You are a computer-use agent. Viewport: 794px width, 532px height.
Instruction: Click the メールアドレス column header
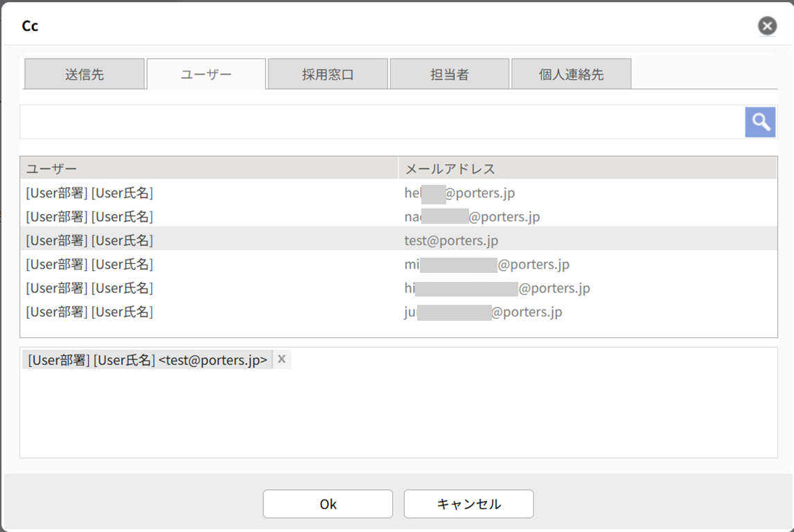[x=588, y=168]
